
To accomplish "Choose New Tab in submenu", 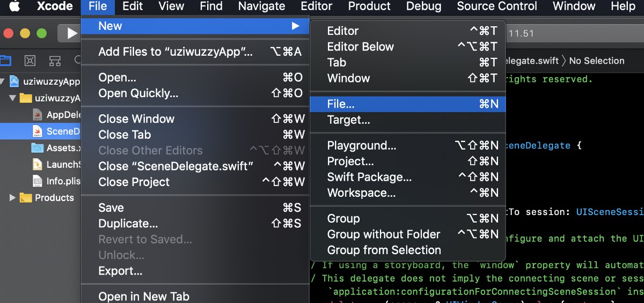I will tap(407, 62).
